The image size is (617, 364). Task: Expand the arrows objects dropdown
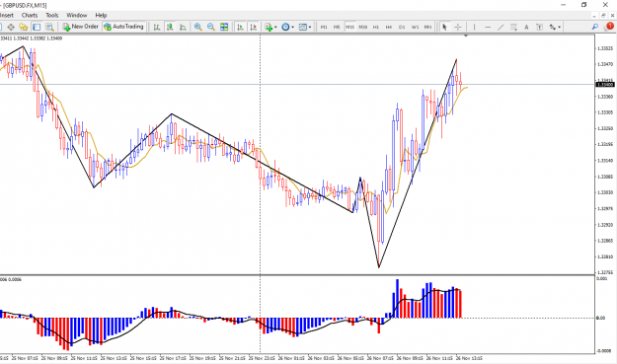click(559, 27)
